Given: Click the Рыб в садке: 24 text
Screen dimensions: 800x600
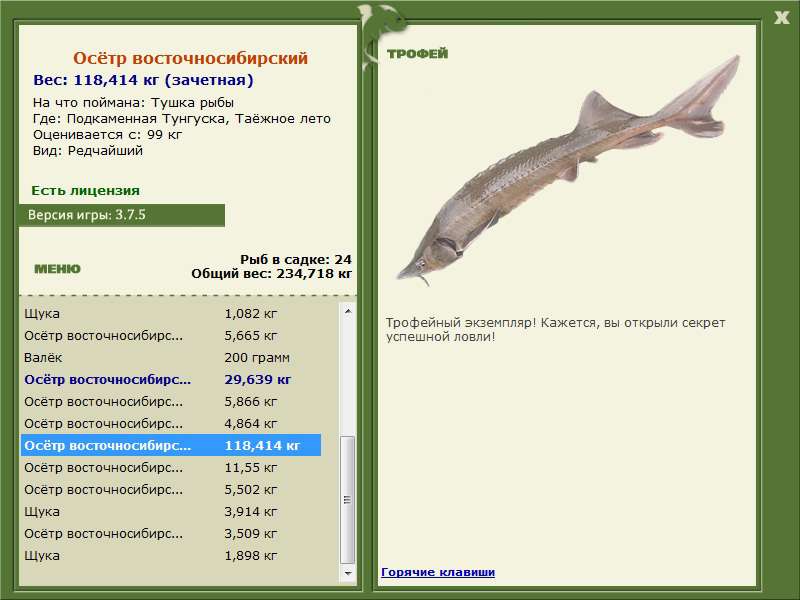Looking at the screenshot, I should point(296,259).
